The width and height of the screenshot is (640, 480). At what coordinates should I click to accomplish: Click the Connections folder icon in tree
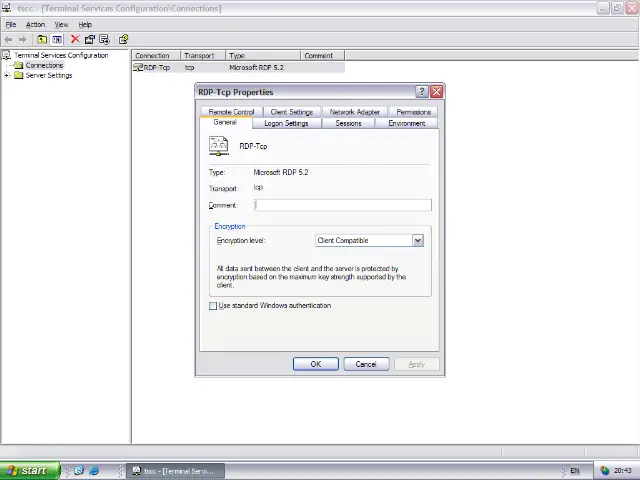18,65
